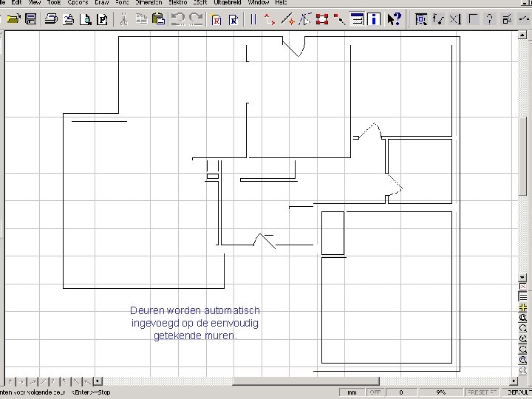Save drawing using the floppy disk icon

(x=31, y=18)
